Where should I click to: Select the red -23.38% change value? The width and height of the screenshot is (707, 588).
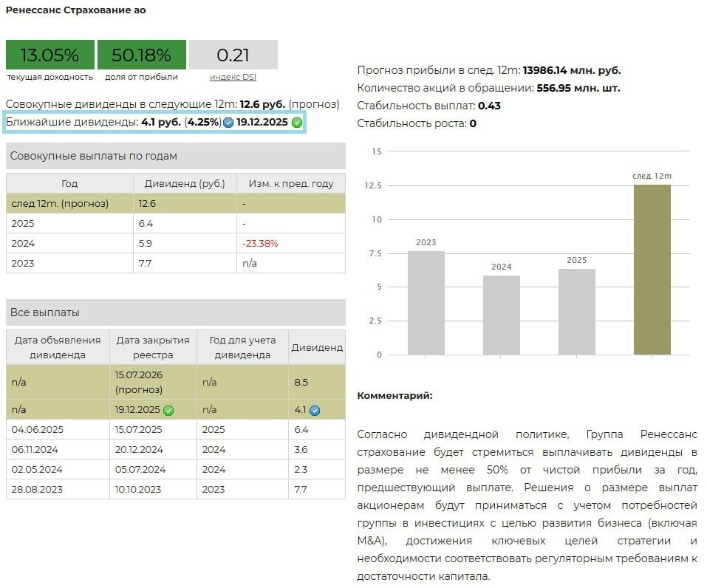tap(260, 243)
